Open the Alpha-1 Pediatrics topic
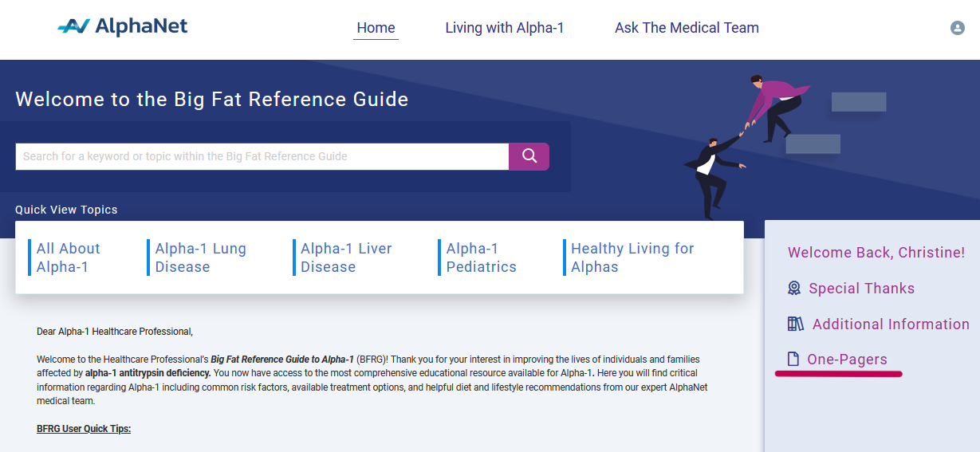Image resolution: width=980 pixels, height=452 pixels. pyautogui.click(x=481, y=257)
